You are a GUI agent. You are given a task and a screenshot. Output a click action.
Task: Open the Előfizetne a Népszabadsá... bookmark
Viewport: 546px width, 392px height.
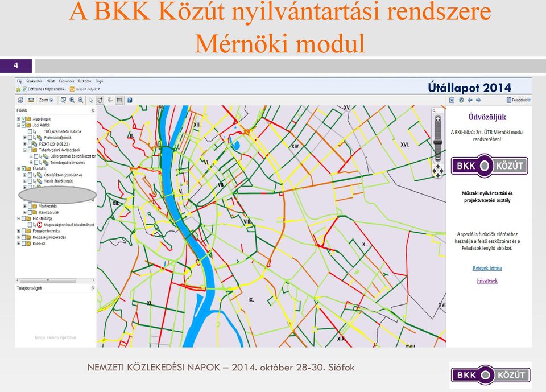tap(44, 89)
